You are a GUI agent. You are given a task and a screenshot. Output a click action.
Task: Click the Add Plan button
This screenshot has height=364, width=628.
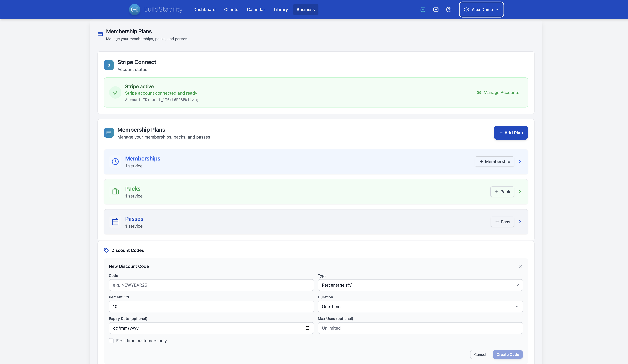point(511,133)
